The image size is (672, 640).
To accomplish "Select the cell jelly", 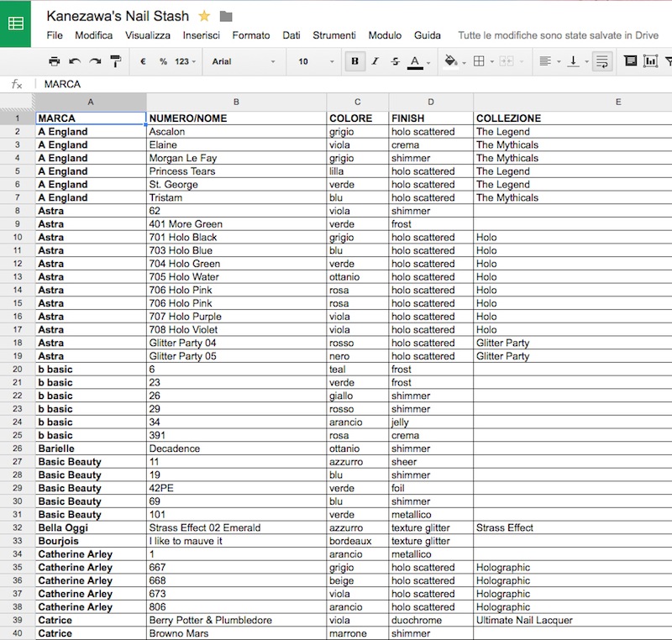I will click(x=431, y=422).
